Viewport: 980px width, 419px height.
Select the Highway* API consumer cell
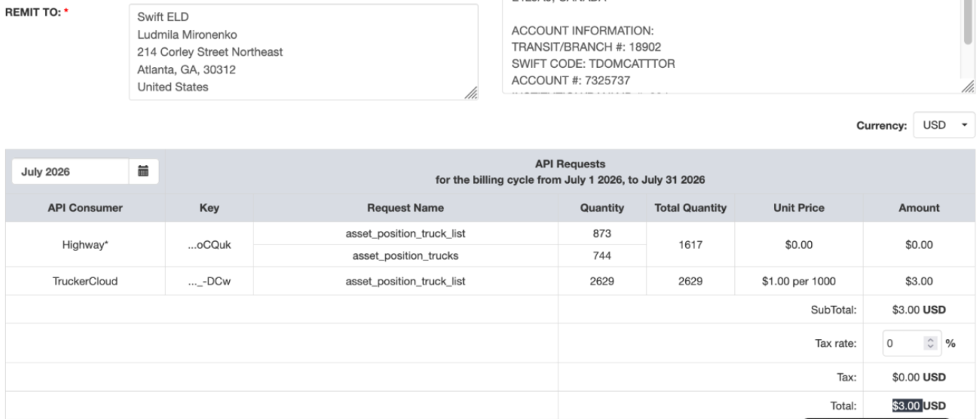click(x=85, y=244)
